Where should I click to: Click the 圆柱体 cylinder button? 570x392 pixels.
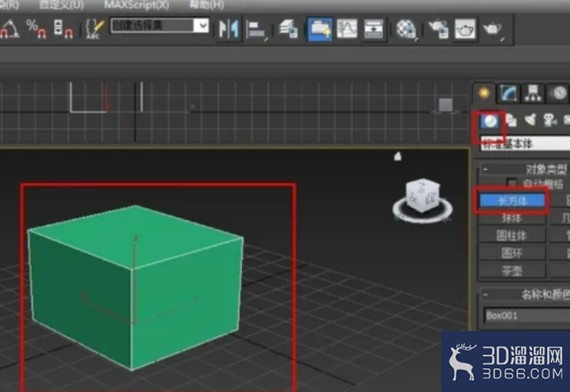point(512,235)
